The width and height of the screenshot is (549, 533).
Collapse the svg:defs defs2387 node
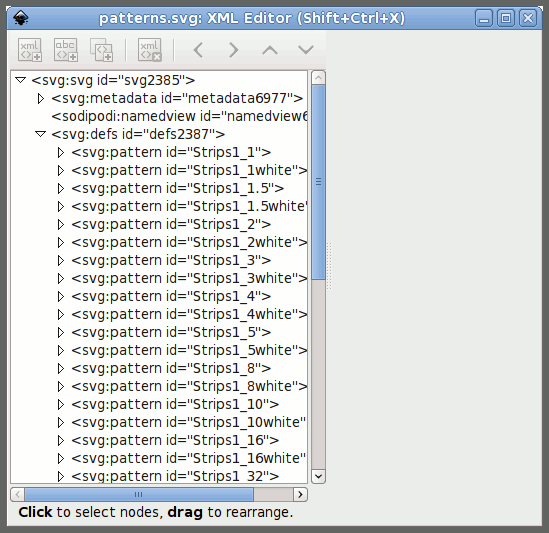point(41,134)
